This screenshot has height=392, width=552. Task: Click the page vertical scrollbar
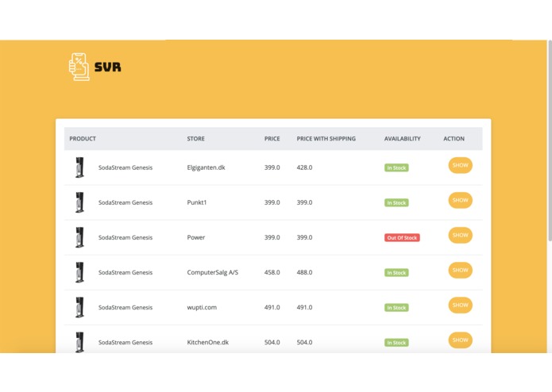pyautogui.click(x=550, y=140)
